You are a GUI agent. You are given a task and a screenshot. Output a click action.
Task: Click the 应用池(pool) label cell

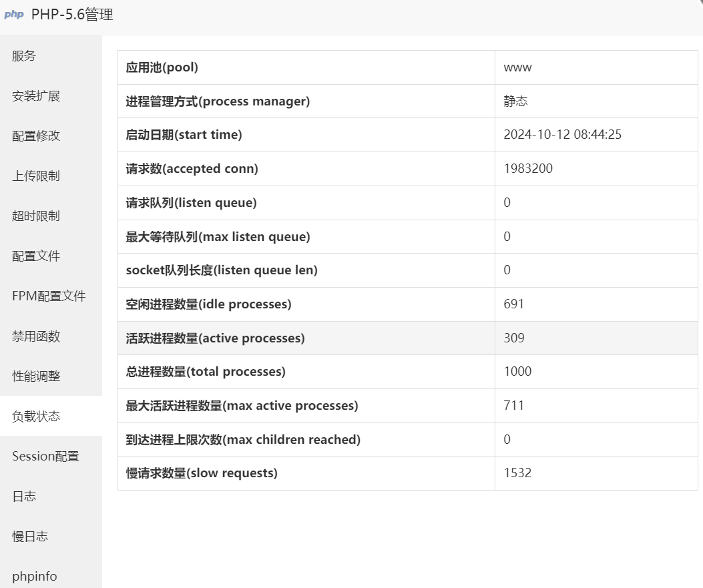click(306, 67)
